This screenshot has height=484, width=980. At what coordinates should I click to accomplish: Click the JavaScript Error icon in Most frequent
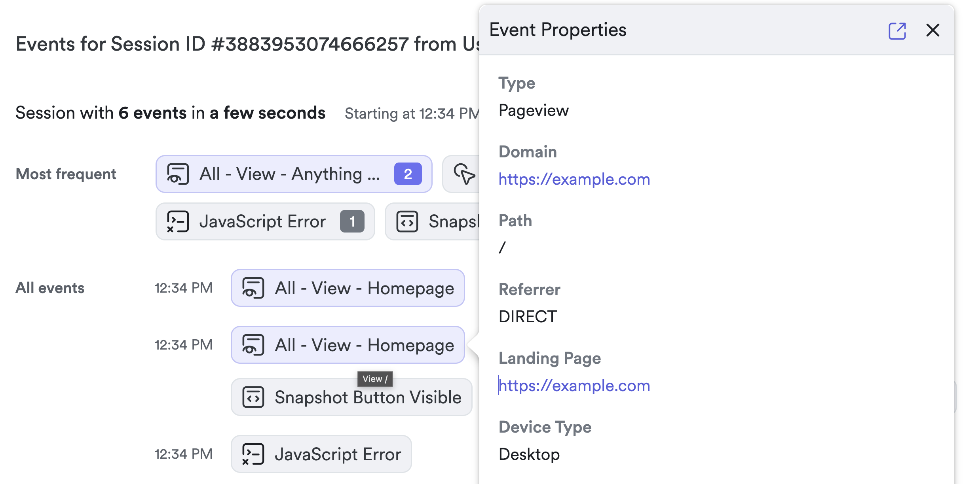coord(178,221)
